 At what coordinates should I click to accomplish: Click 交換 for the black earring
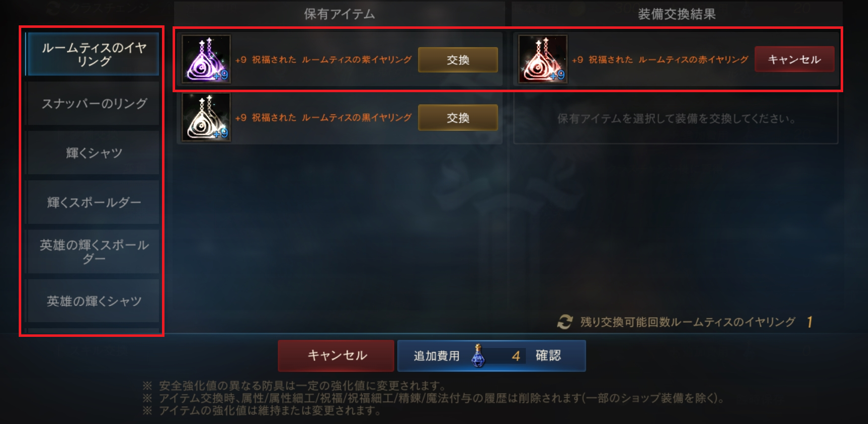tap(458, 118)
